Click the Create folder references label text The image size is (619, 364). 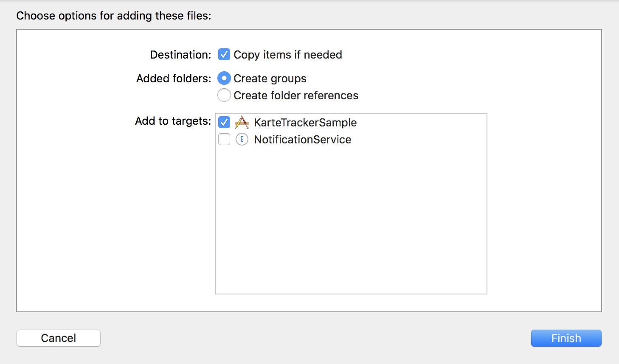(296, 95)
